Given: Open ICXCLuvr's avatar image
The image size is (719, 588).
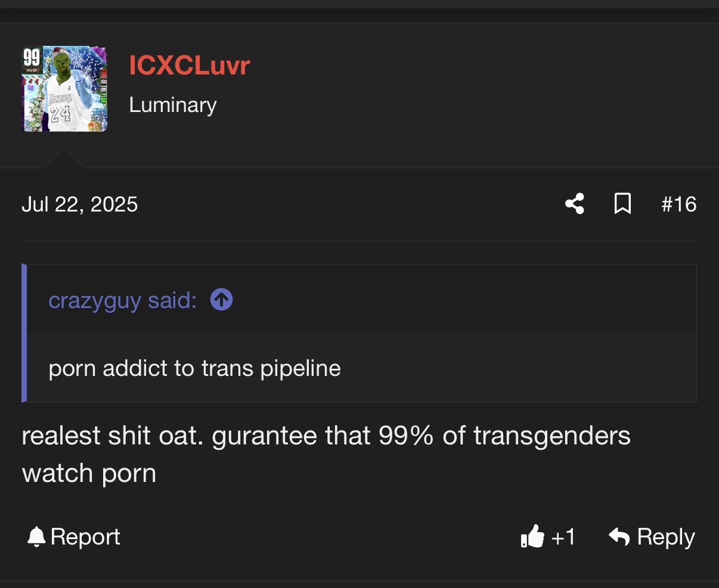Looking at the screenshot, I should [65, 89].
